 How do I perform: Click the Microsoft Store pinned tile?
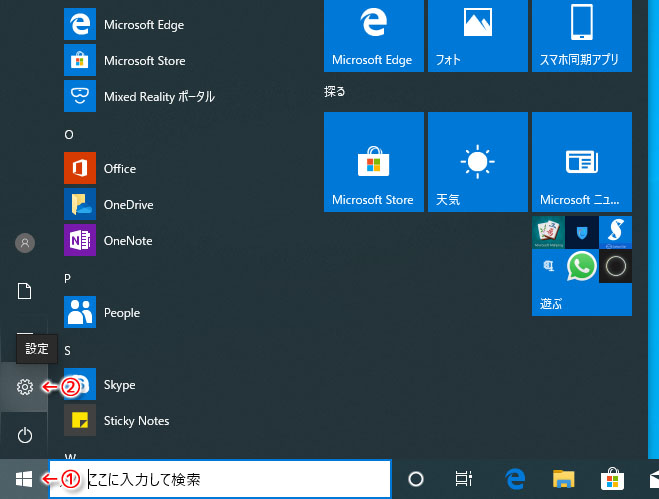(x=374, y=162)
